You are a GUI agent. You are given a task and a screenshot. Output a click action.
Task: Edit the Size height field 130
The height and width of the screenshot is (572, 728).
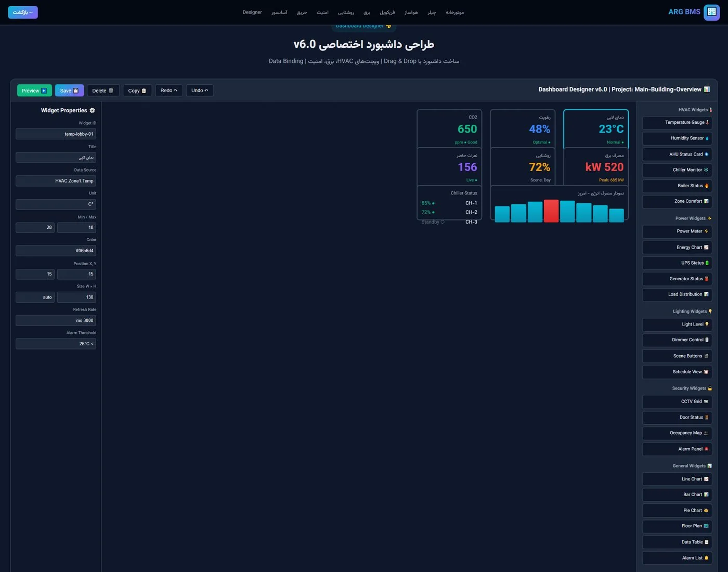(76, 297)
